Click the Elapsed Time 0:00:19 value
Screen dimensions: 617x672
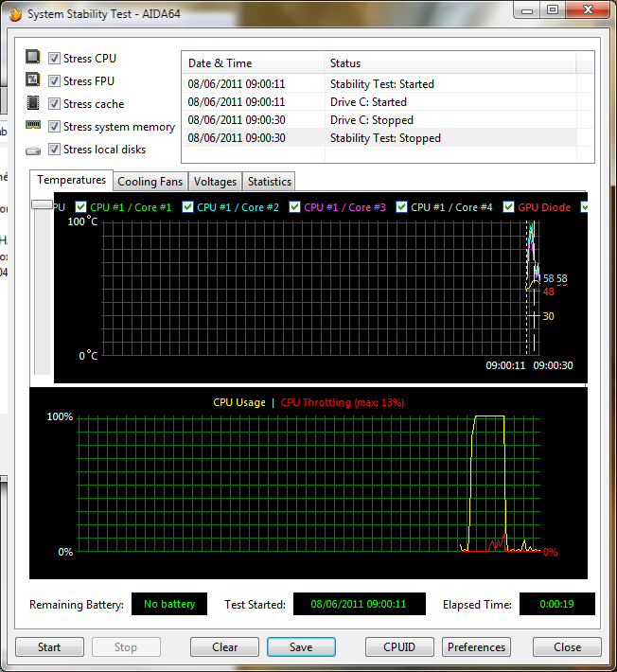tap(557, 604)
